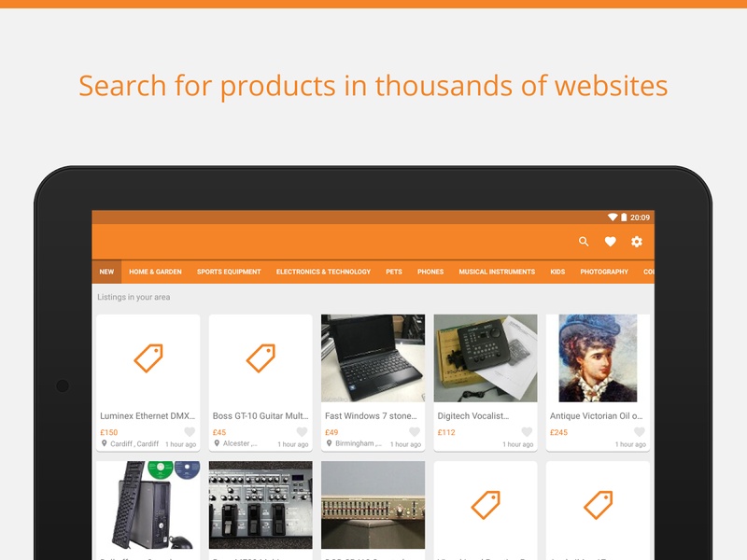747x560 pixels.
Task: Click the Cardiff, Cardiff location text
Action: pyautogui.click(x=134, y=444)
